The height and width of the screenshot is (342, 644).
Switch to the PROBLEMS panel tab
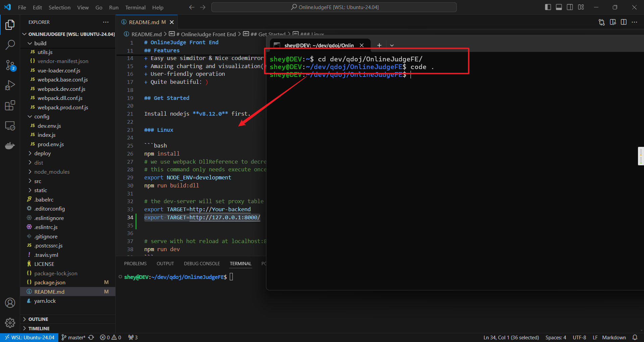pos(135,264)
